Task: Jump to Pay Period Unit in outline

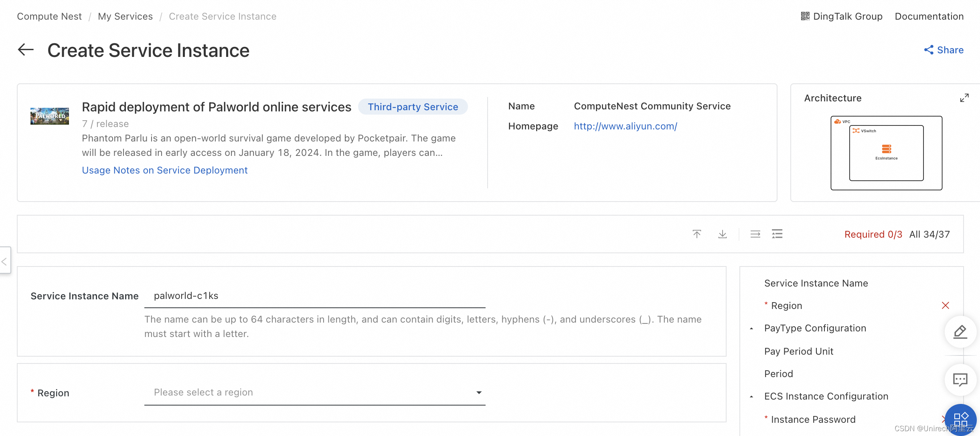Action: [799, 351]
